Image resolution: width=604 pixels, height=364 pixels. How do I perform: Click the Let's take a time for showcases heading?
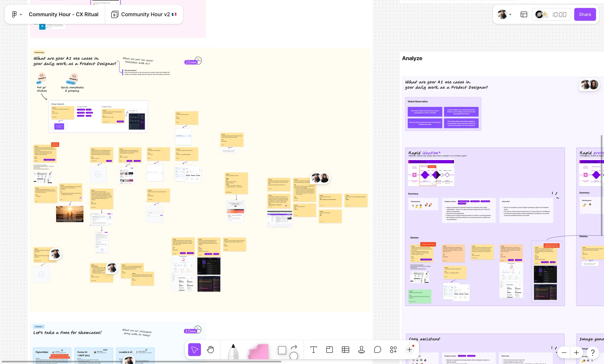tap(67, 333)
